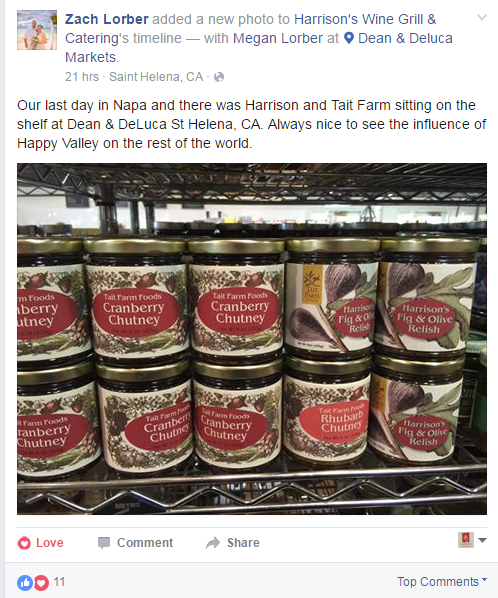View the 11 reactions count

point(59,582)
